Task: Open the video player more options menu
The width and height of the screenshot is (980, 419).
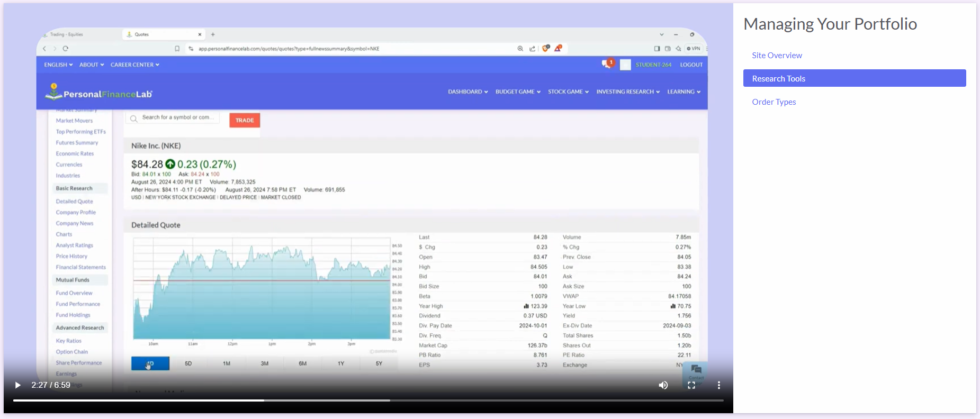Action: (719, 385)
